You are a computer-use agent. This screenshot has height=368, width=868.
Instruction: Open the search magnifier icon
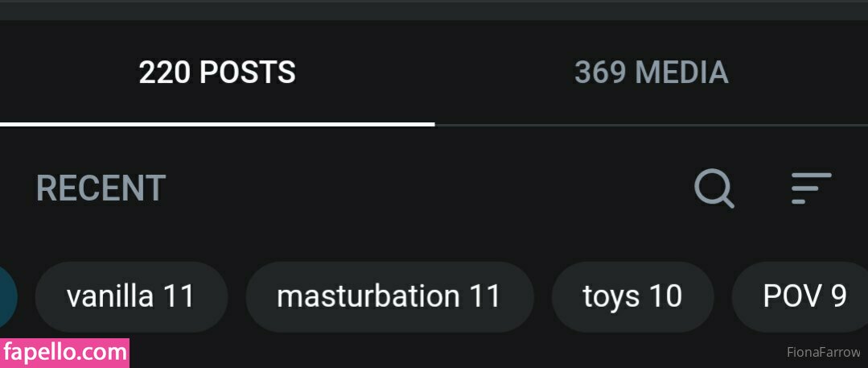(714, 189)
